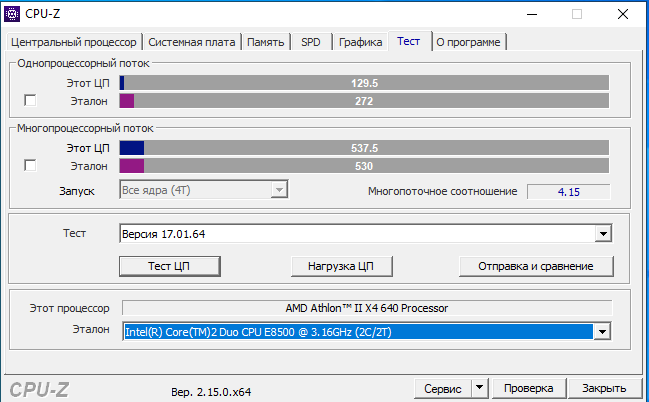Switch to the Системная плата tab
The image size is (649, 402).
coord(192,42)
